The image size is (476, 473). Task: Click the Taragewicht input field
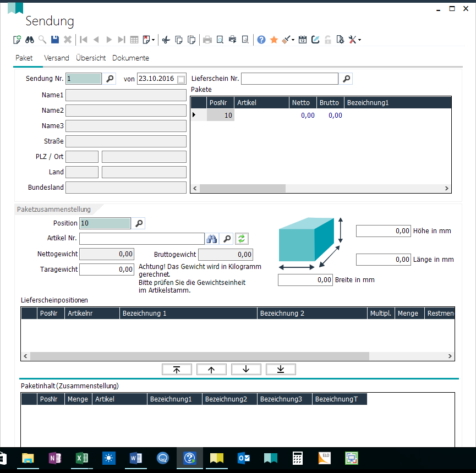coord(107,269)
